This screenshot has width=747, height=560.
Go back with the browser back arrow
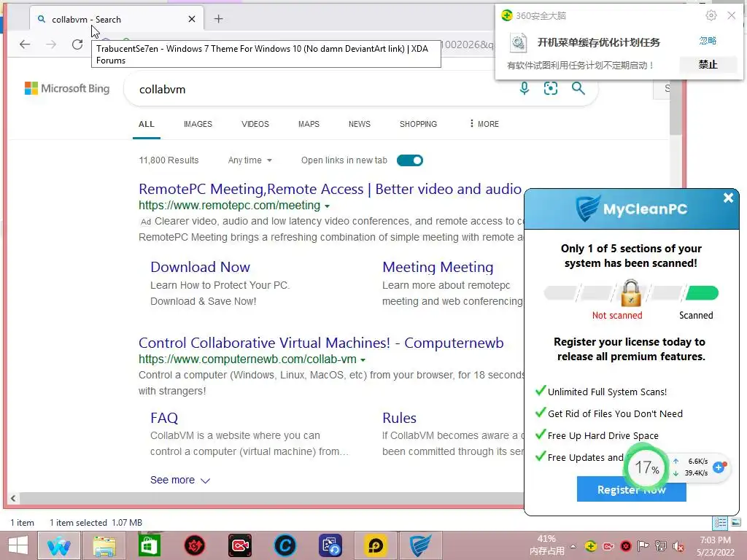point(25,44)
